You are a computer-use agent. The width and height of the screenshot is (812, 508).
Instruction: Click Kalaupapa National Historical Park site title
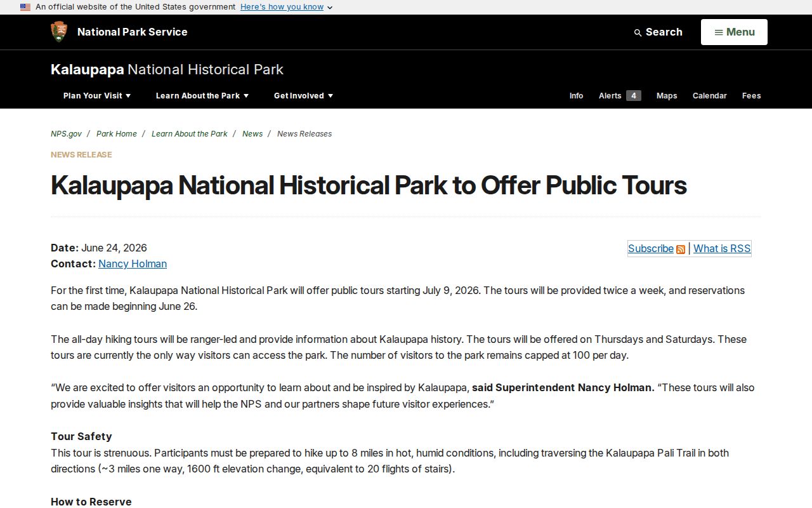pyautogui.click(x=167, y=69)
